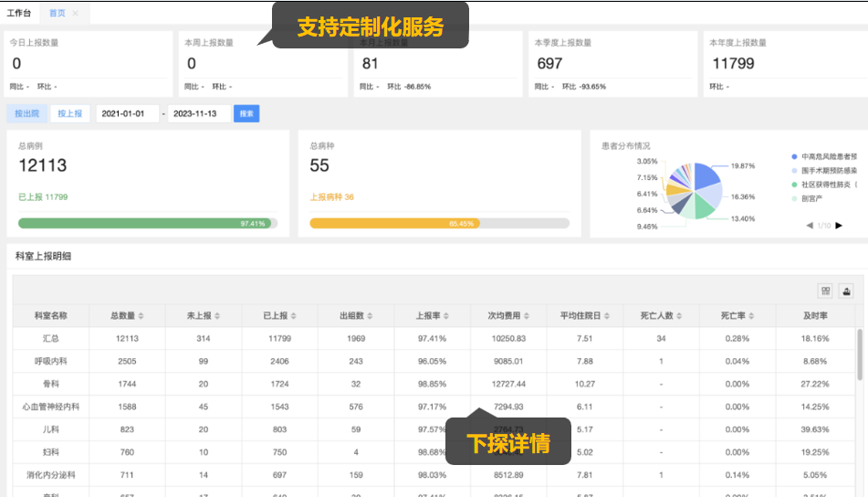The width and height of the screenshot is (868, 497).
Task: Click the export icon above the table
Action: (x=846, y=291)
